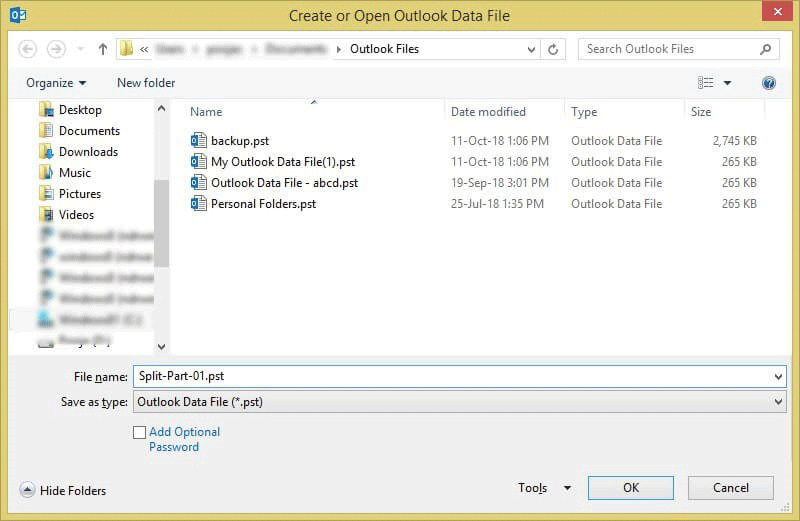This screenshot has height=521, width=800.
Task: Select My Outlook Data File(1).pst name
Action: click(x=283, y=162)
